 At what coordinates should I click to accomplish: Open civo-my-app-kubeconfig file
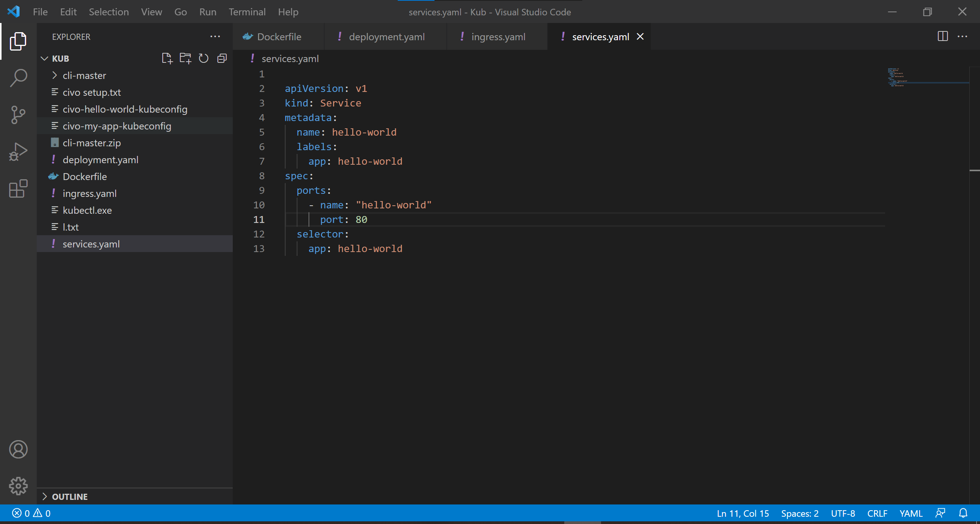(135, 126)
